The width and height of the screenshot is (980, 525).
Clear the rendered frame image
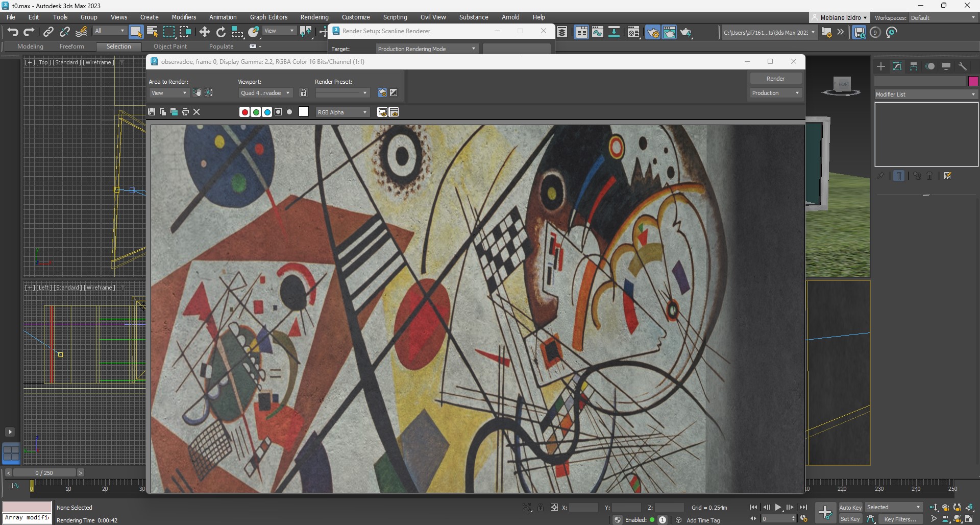(197, 112)
